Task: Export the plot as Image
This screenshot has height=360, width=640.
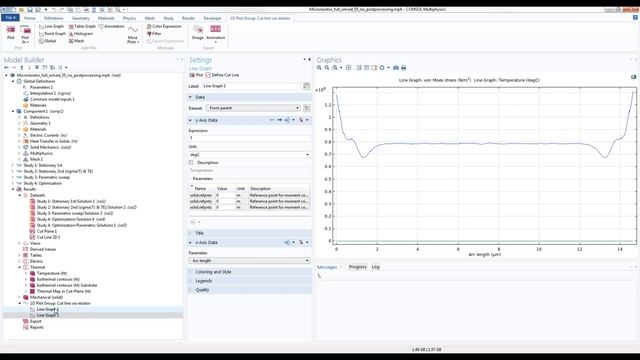Action: coord(198,32)
